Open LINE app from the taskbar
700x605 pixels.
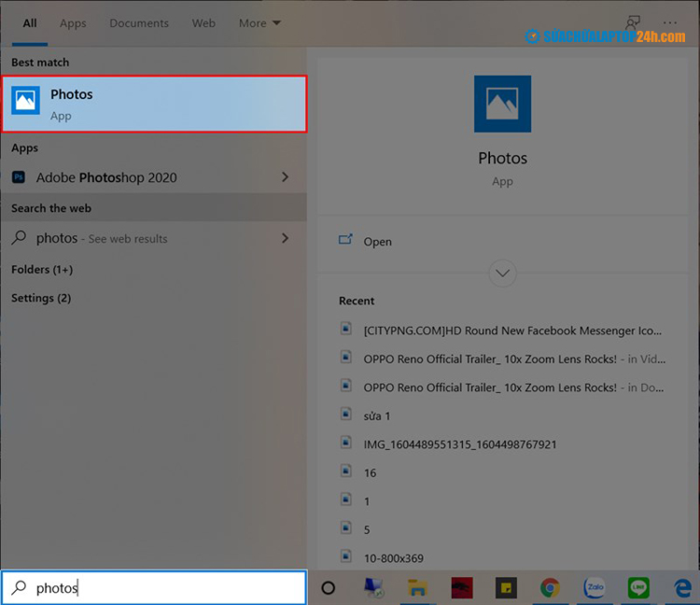[638, 587]
